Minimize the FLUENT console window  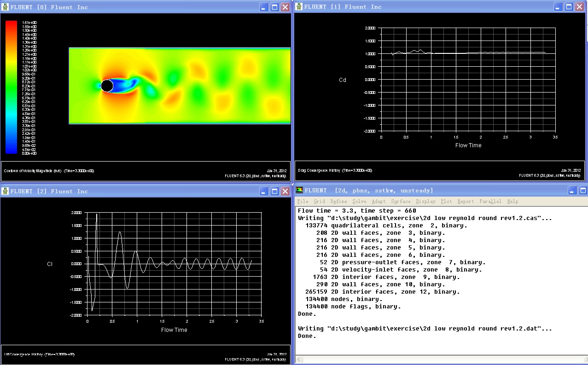(x=572, y=191)
